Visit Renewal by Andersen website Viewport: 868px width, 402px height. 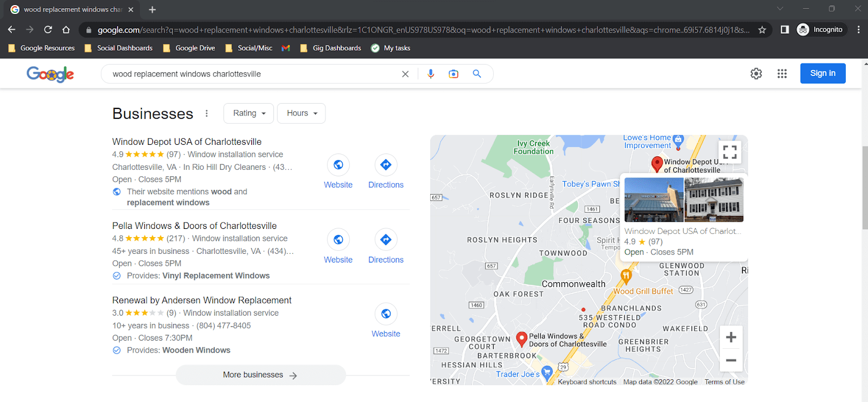(386, 321)
